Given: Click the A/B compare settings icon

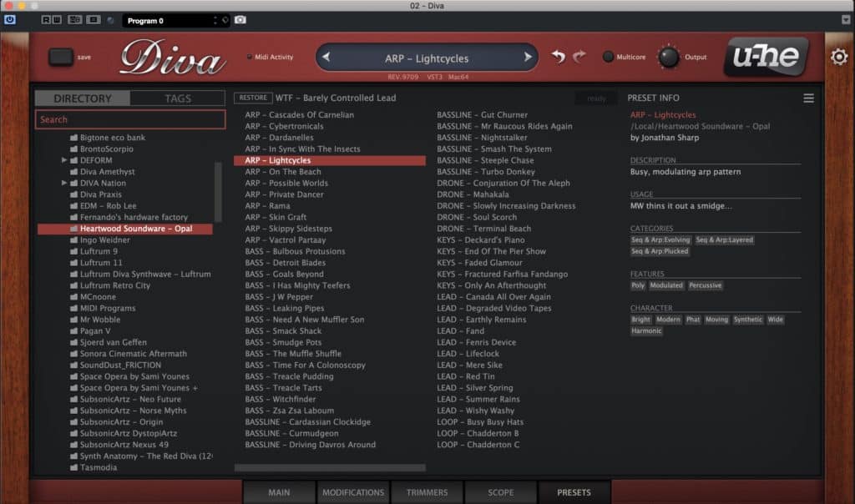Looking at the screenshot, I should pos(74,20).
